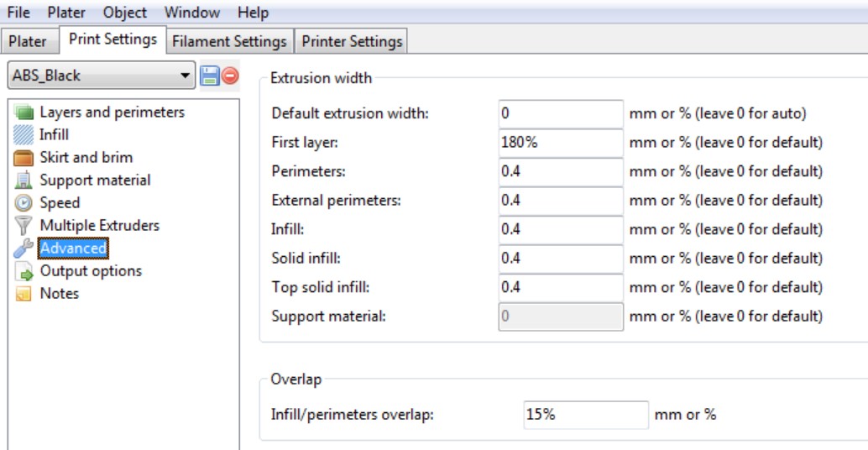Click the red delete preset icon
The image size is (868, 450).
[229, 76]
